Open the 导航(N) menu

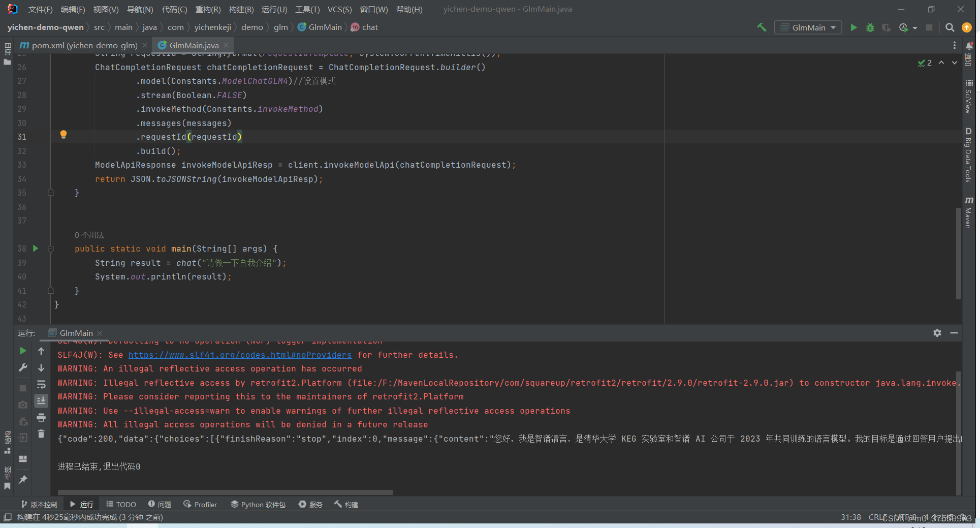point(140,9)
